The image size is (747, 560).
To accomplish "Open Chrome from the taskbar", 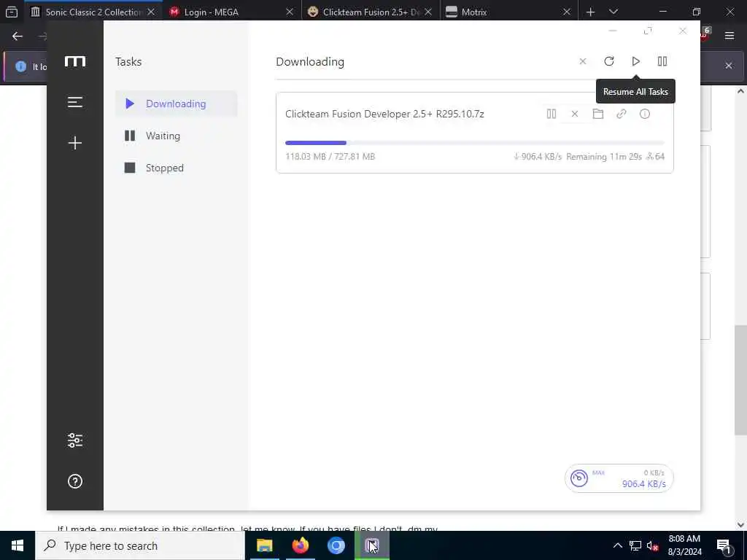I will pos(336,545).
